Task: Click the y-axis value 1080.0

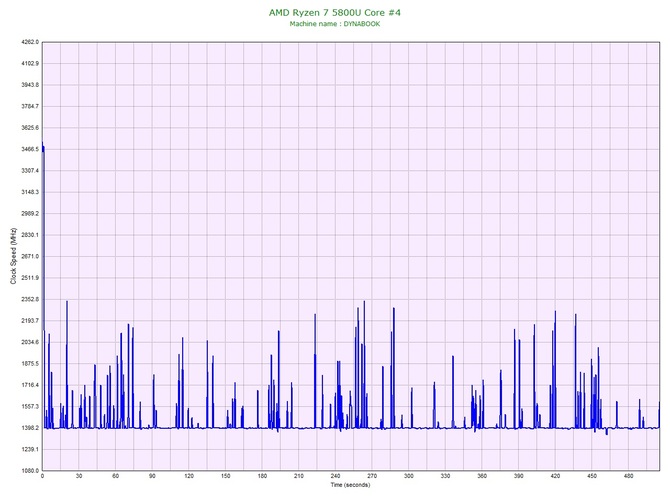Action: pyautogui.click(x=30, y=470)
